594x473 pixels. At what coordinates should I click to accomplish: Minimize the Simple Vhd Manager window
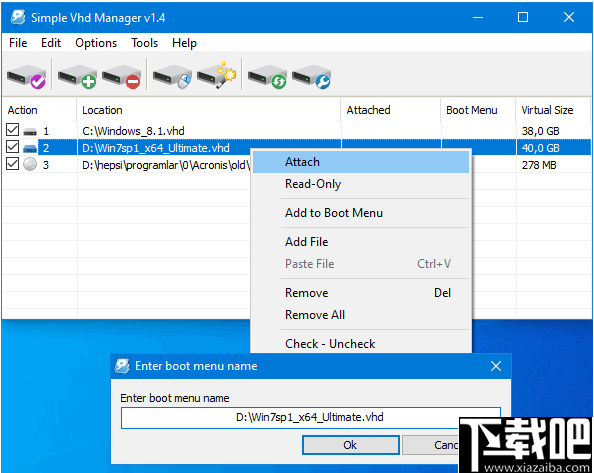tap(478, 17)
